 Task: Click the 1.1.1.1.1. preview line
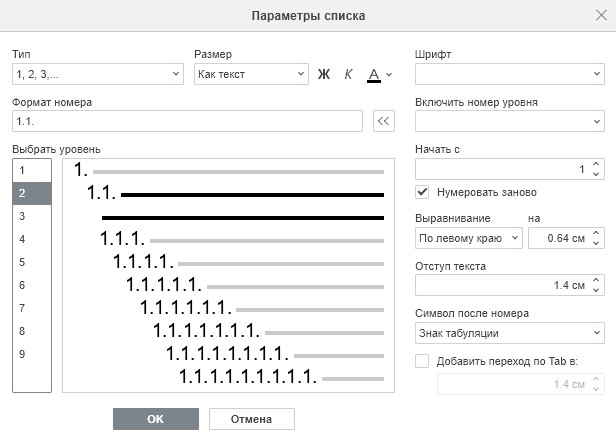pyautogui.click(x=255, y=285)
